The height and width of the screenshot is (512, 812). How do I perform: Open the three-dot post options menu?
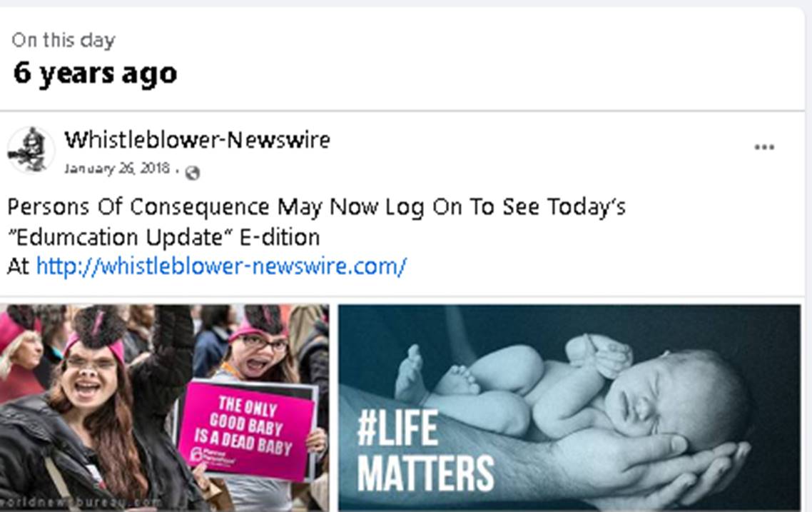[764, 147]
